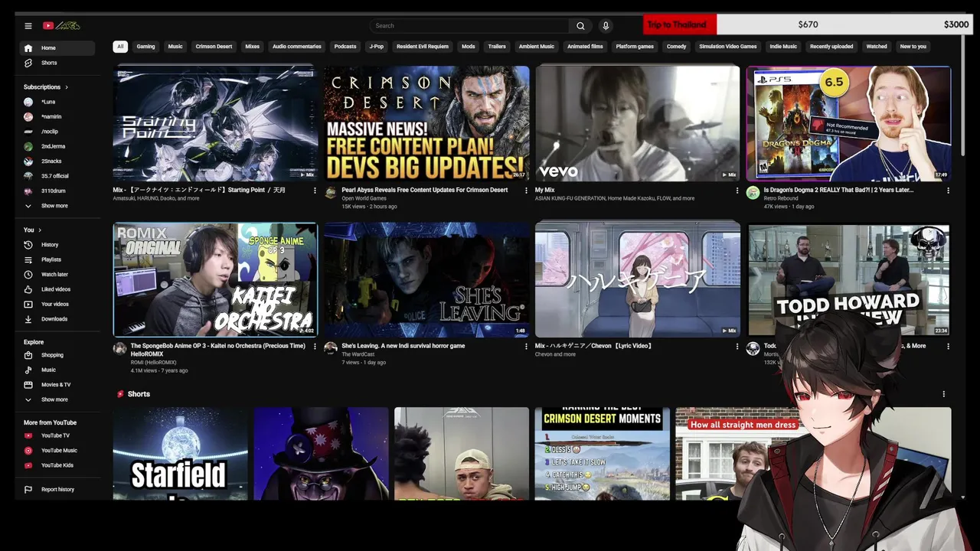Open watch History in sidebar
This screenshot has height=551, width=980.
(57, 245)
